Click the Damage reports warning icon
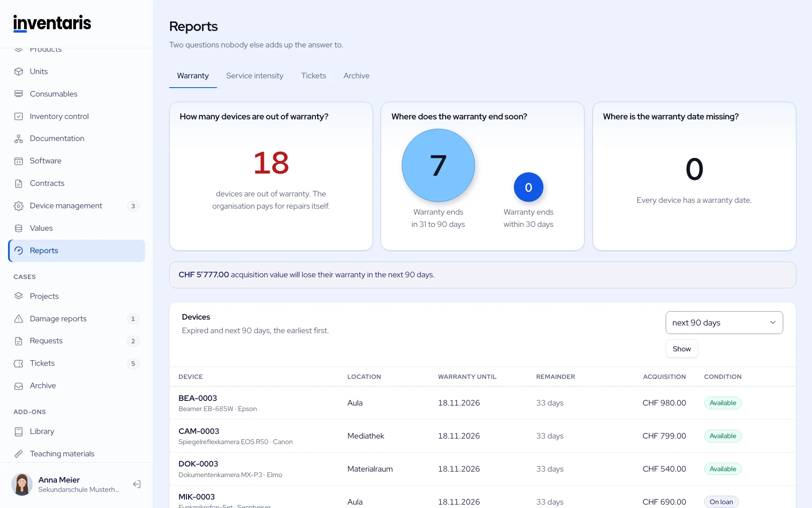This screenshot has width=812, height=508. (19, 319)
